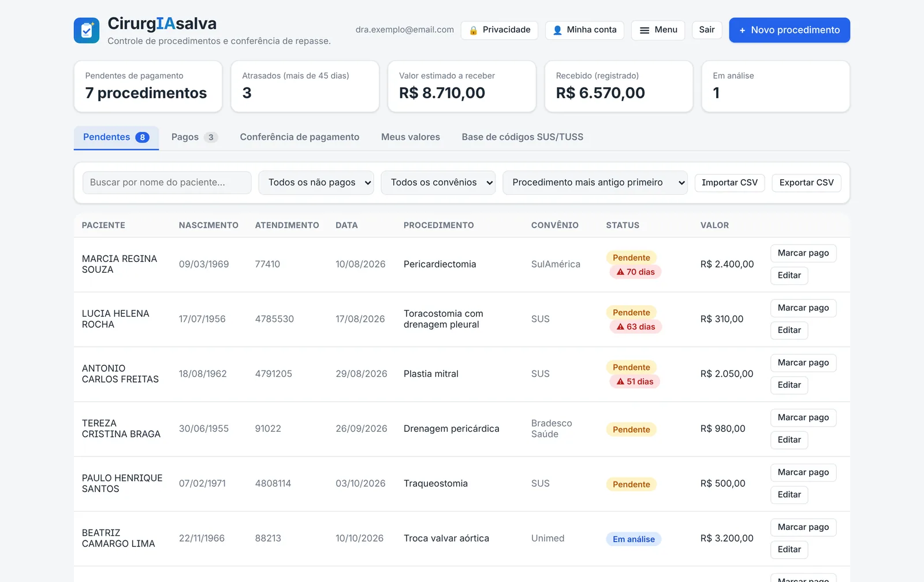Image resolution: width=924 pixels, height=582 pixels.
Task: Click the Em análise status badge
Action: click(x=634, y=539)
